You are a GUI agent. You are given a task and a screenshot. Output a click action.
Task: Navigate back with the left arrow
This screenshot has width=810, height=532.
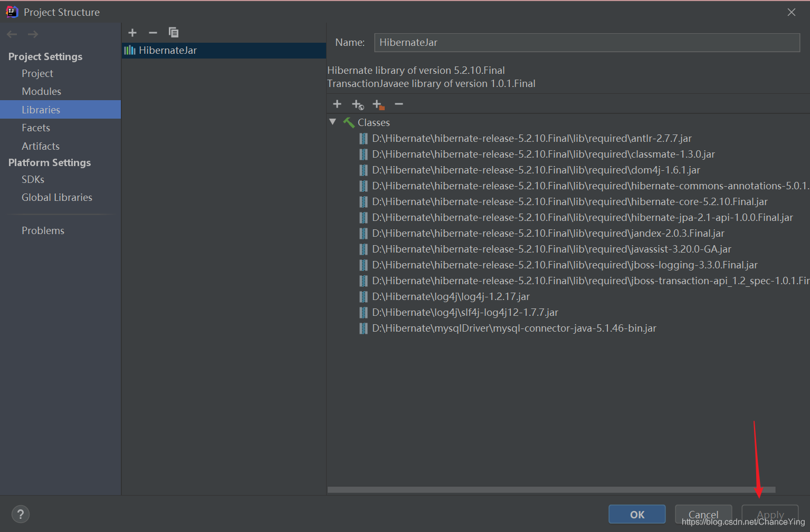click(12, 34)
